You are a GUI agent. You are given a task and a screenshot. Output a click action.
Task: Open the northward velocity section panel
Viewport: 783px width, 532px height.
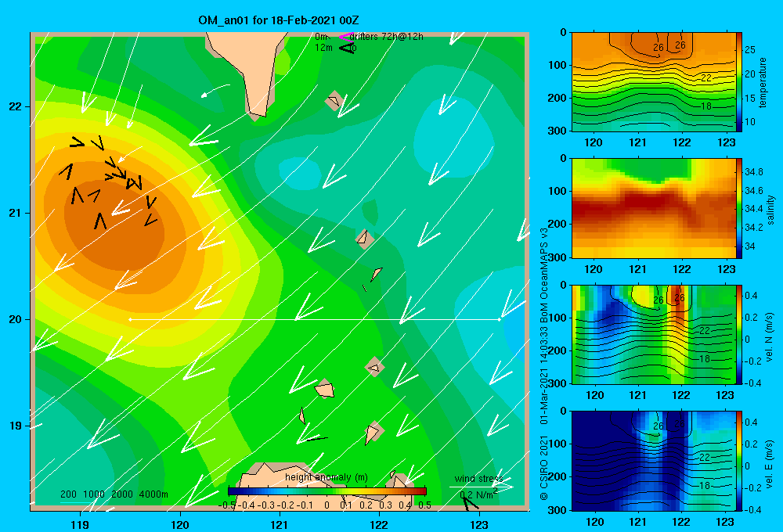653,334
